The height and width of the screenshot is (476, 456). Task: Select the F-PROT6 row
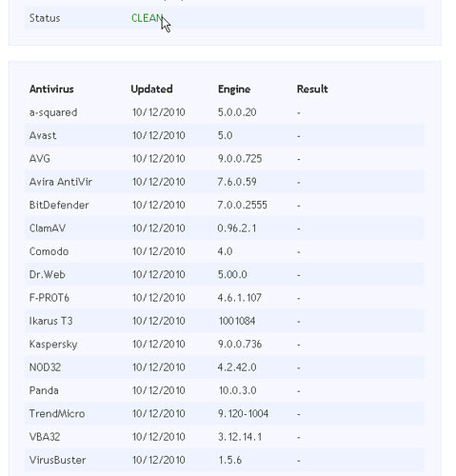tap(225, 298)
